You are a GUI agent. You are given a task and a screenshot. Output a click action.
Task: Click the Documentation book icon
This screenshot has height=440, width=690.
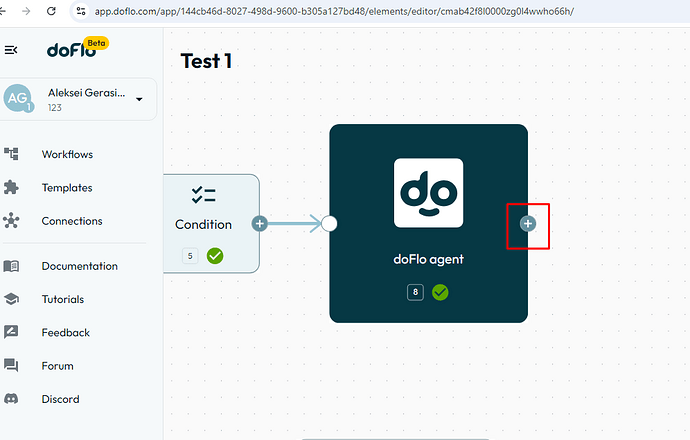point(11,266)
